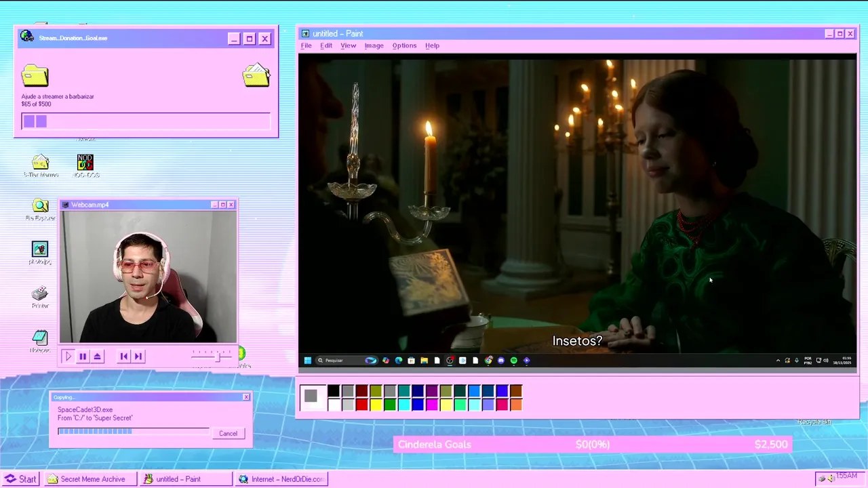This screenshot has height=488, width=868.
Task: Skip to previous track in Webcam player
Action: pyautogui.click(x=123, y=356)
